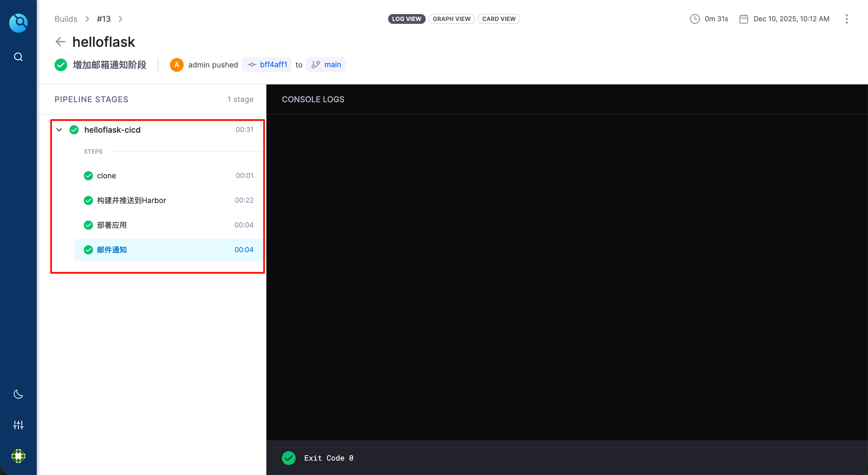Toggle dark mode with the moon icon
The width and height of the screenshot is (868, 475).
click(18, 394)
